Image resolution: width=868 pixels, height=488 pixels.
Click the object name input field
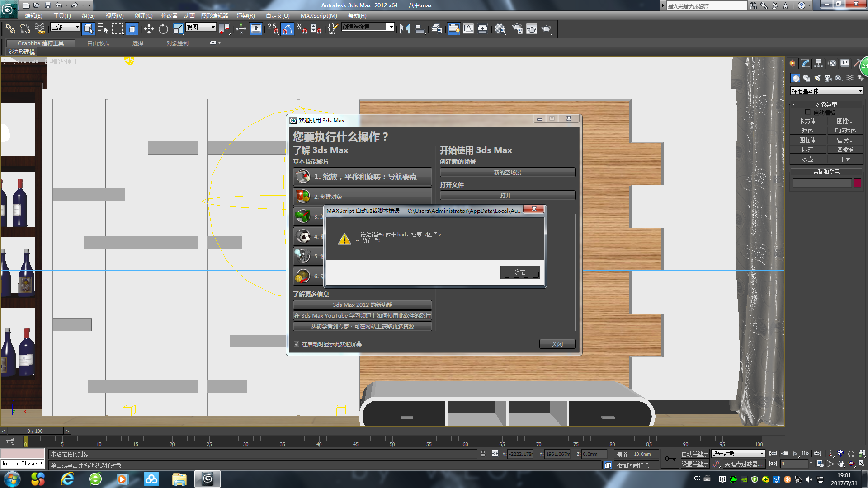(x=822, y=183)
